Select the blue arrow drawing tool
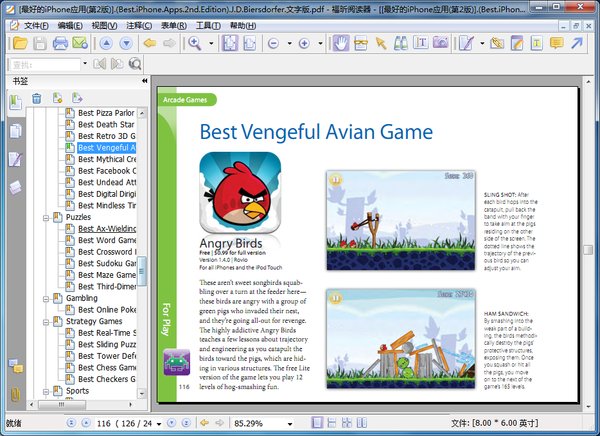The image size is (600, 436). (x=576, y=42)
